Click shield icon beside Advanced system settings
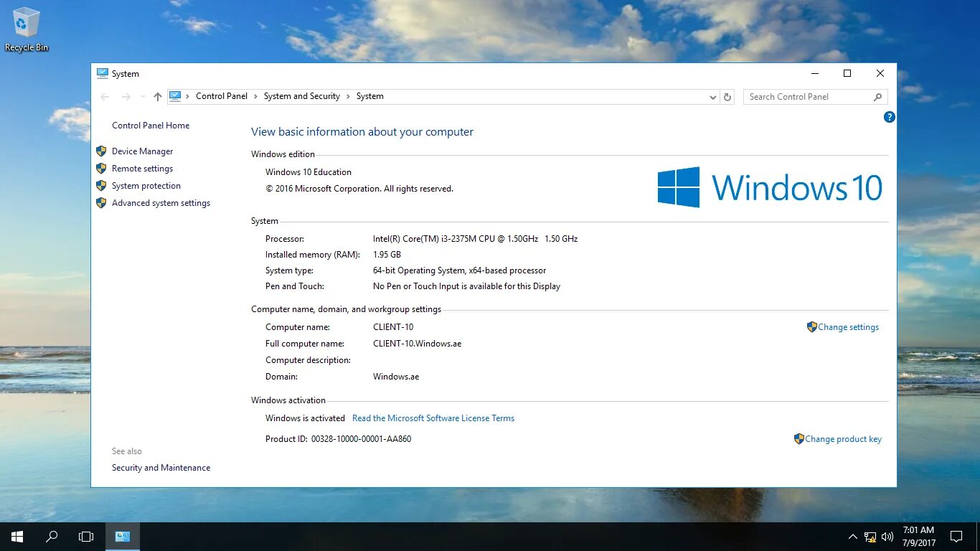 click(x=101, y=203)
